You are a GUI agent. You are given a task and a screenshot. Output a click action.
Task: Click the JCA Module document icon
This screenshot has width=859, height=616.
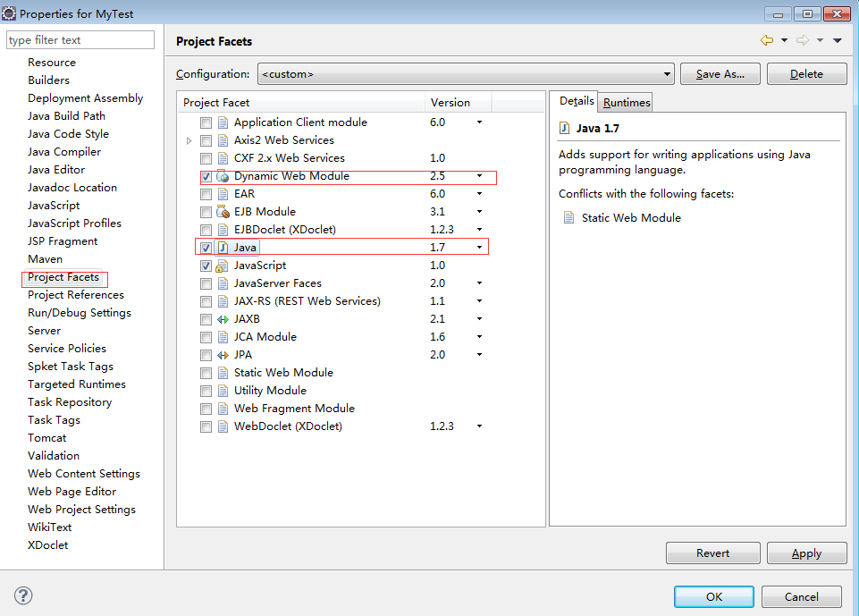(x=223, y=337)
